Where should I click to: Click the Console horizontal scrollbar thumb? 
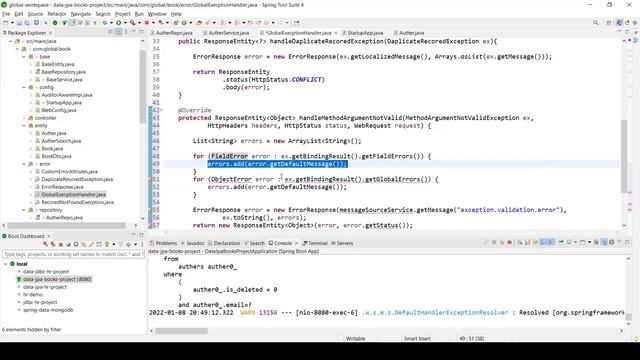[x=181, y=331]
